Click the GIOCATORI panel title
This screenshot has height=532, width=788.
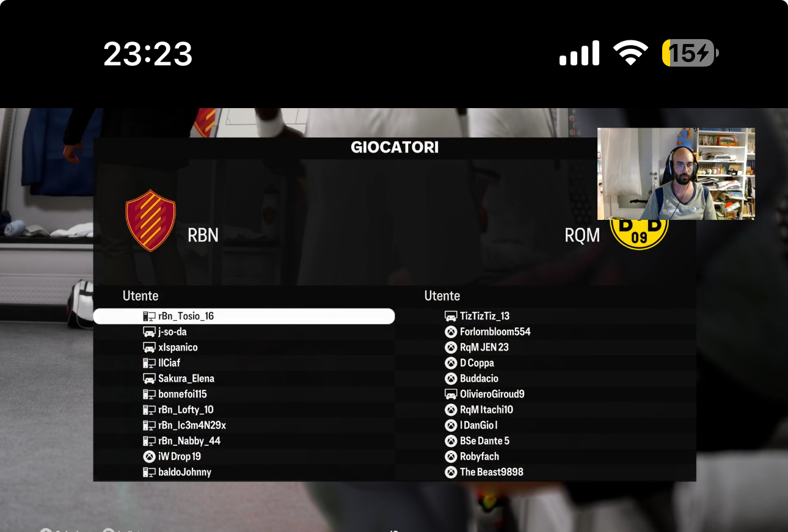point(395,147)
